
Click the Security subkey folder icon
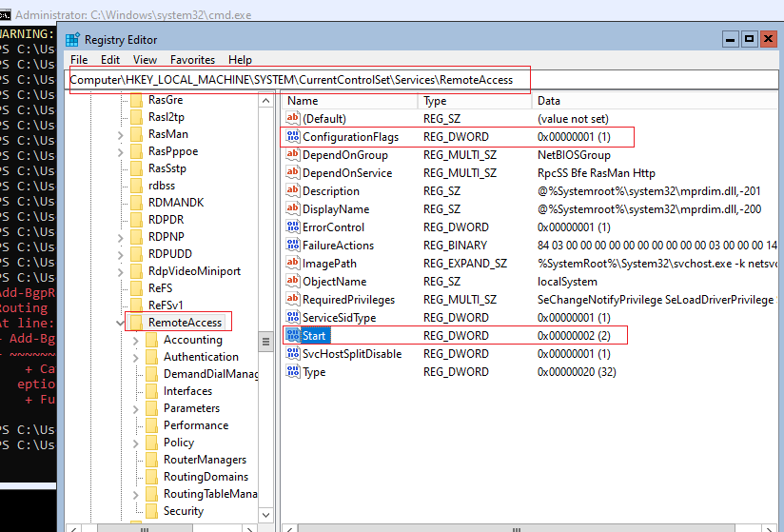tap(151, 510)
